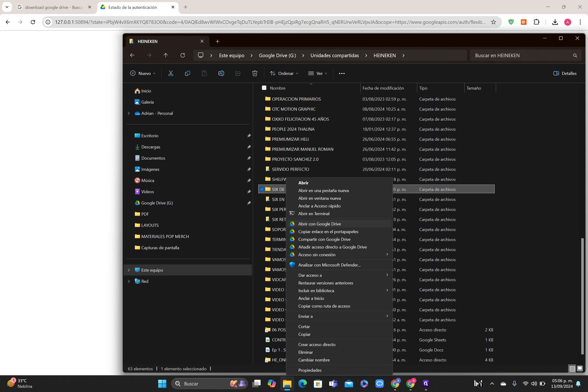Unpin Escritorio from quick access
The height and width of the screenshot is (392, 588).
(x=249, y=136)
